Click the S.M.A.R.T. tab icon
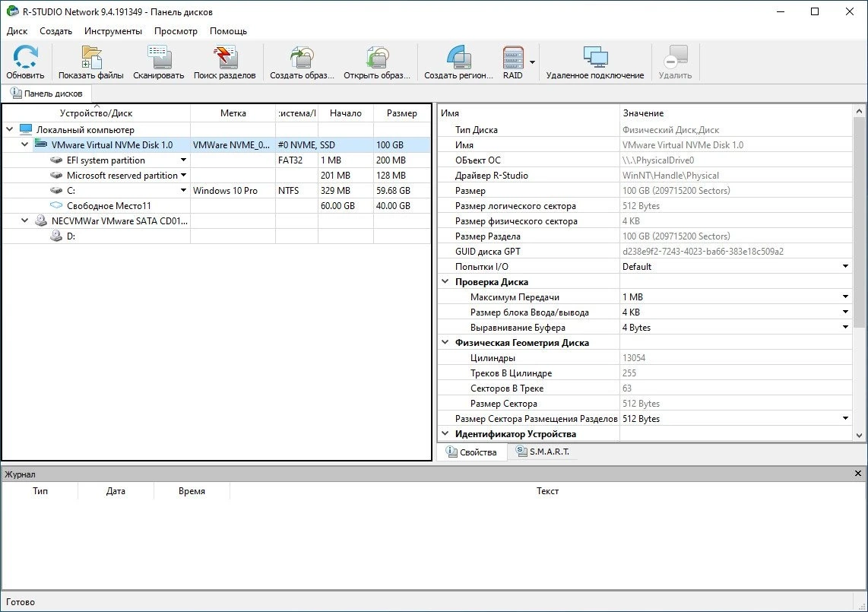 point(521,452)
